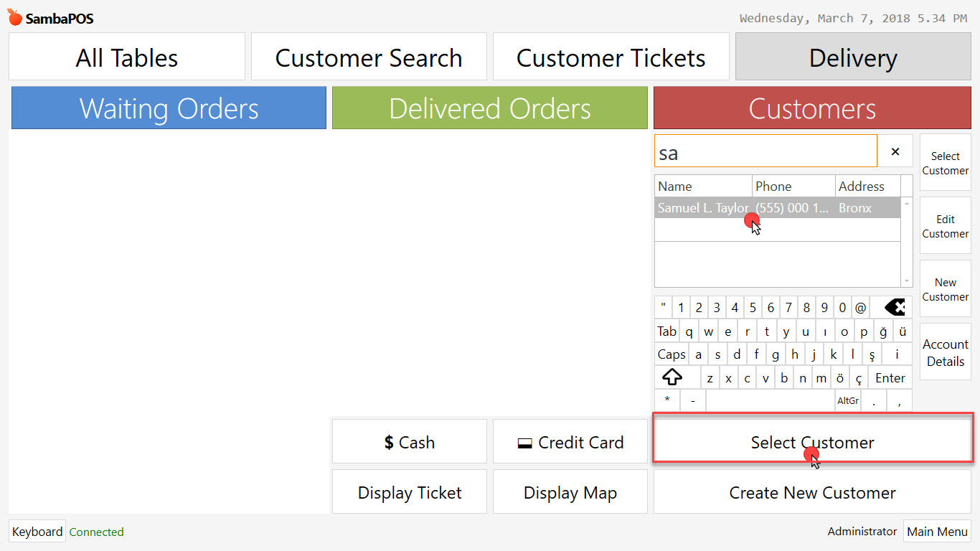The height and width of the screenshot is (551, 980).
Task: Switch to the Customer Search tab
Action: click(x=368, y=56)
